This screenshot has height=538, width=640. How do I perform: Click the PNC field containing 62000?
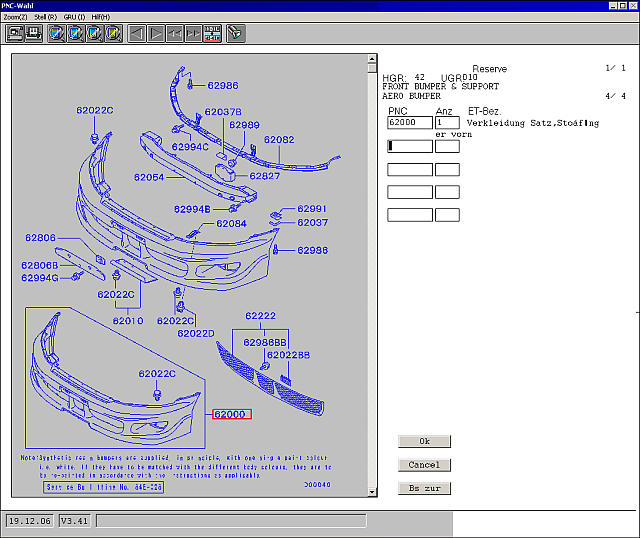click(409, 122)
